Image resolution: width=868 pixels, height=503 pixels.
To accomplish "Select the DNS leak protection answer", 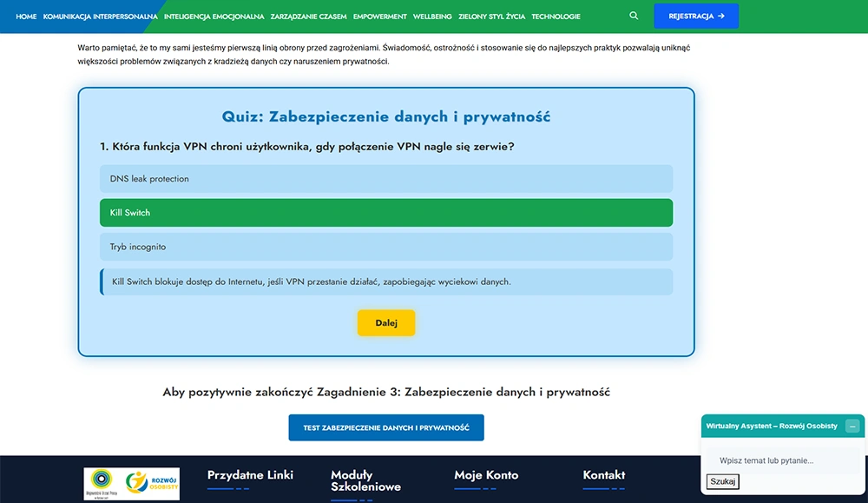I will click(386, 178).
